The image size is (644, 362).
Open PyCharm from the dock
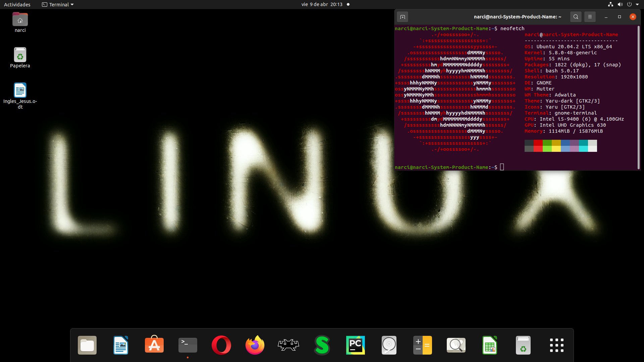[x=356, y=345]
